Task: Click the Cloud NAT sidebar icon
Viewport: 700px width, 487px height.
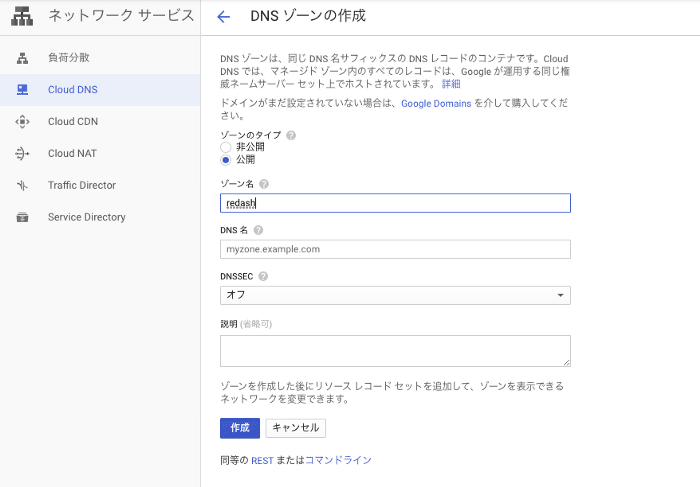Action: click(x=22, y=154)
